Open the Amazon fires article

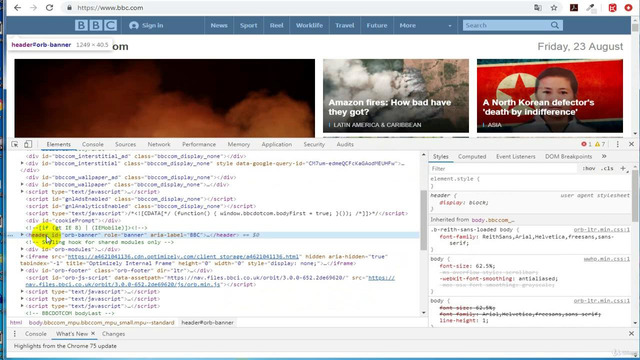click(x=396, y=96)
